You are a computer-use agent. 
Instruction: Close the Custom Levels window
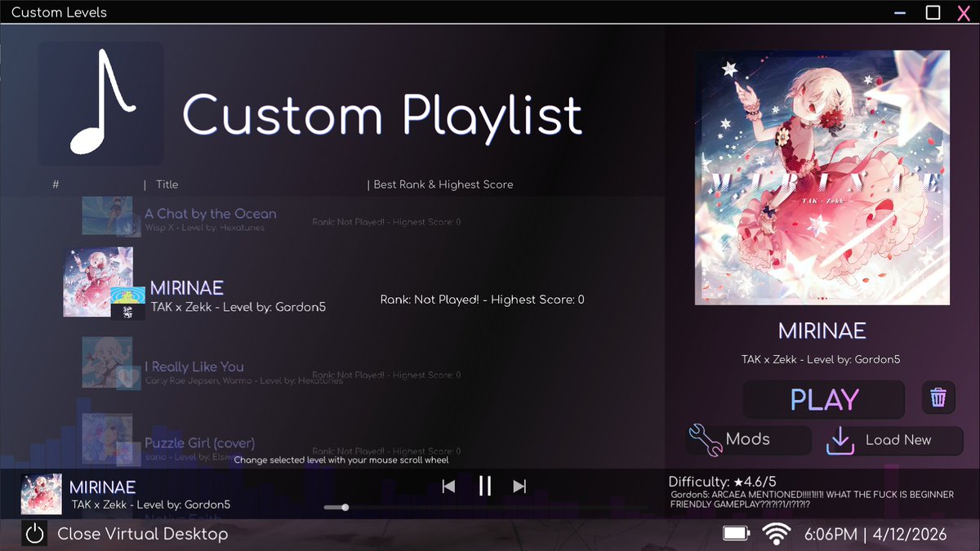point(964,12)
